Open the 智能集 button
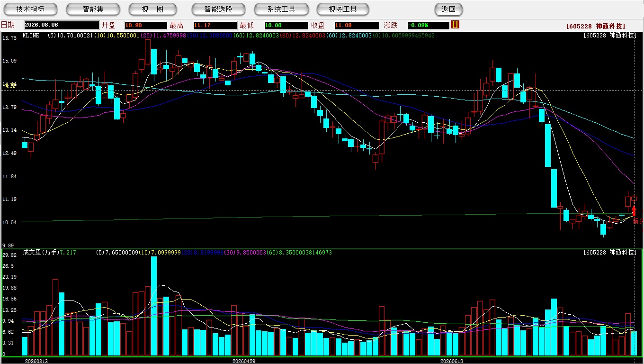Image resolution: width=644 pixels, height=364 pixels. pos(93,9)
